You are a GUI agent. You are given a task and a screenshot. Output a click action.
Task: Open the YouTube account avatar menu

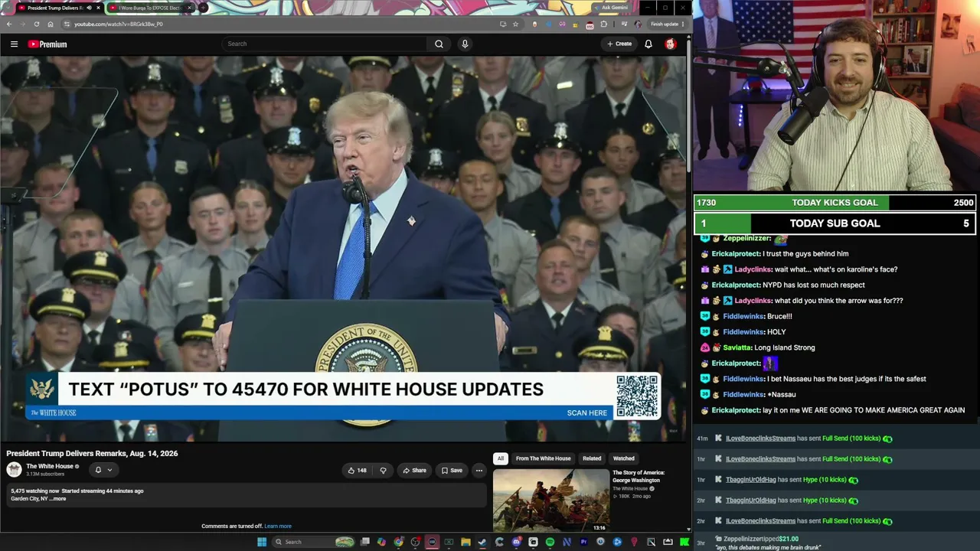click(670, 44)
